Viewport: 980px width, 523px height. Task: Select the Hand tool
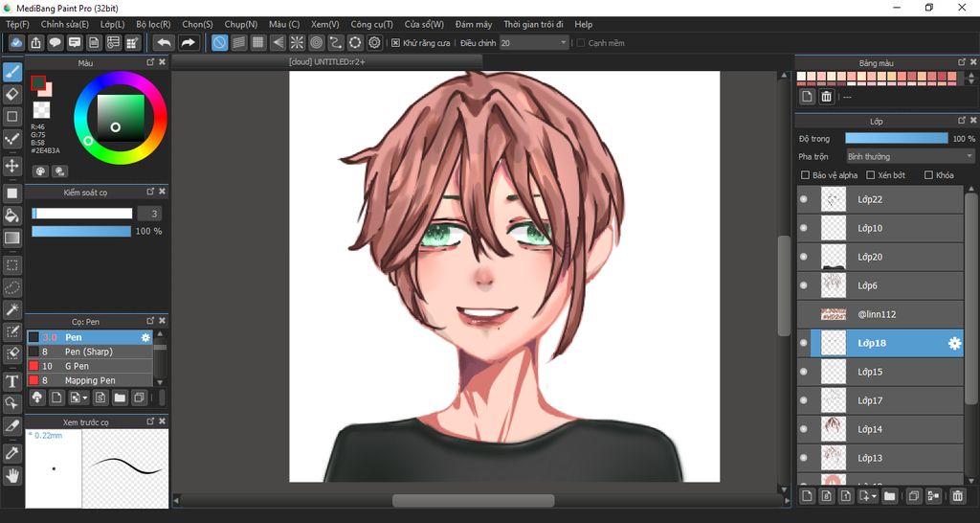[x=11, y=475]
